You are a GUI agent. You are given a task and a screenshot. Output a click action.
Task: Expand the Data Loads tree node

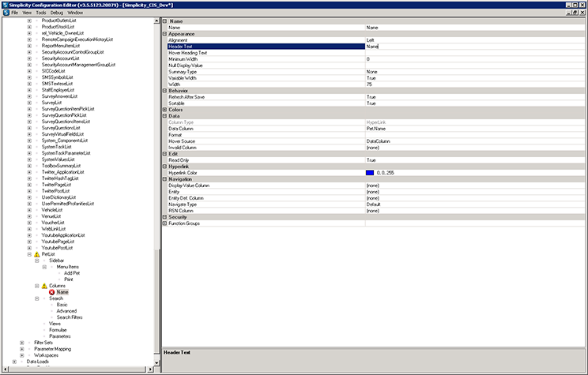(x=14, y=362)
